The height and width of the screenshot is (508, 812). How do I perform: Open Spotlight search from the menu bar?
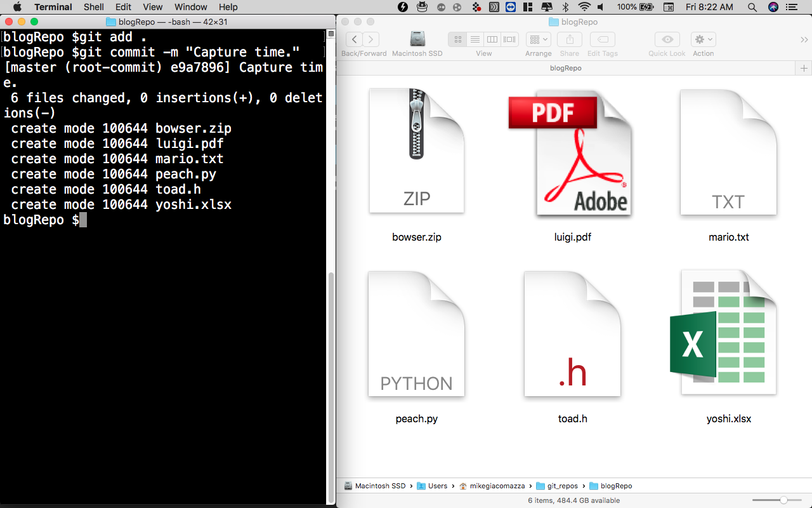(752, 7)
